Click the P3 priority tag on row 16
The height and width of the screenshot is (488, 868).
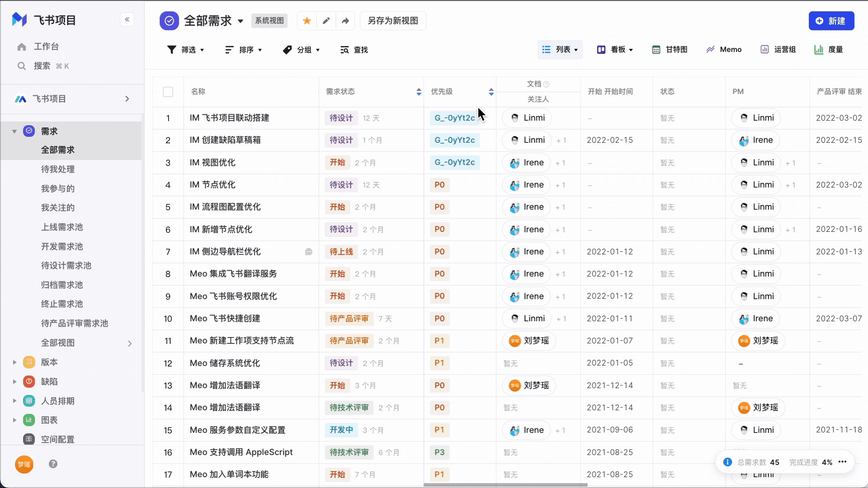pos(439,452)
